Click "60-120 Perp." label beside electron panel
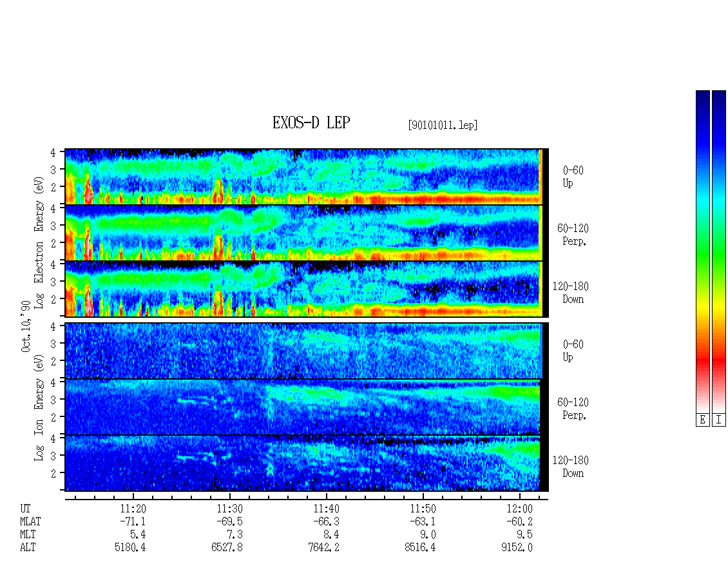728x564 pixels. pyautogui.click(x=573, y=235)
